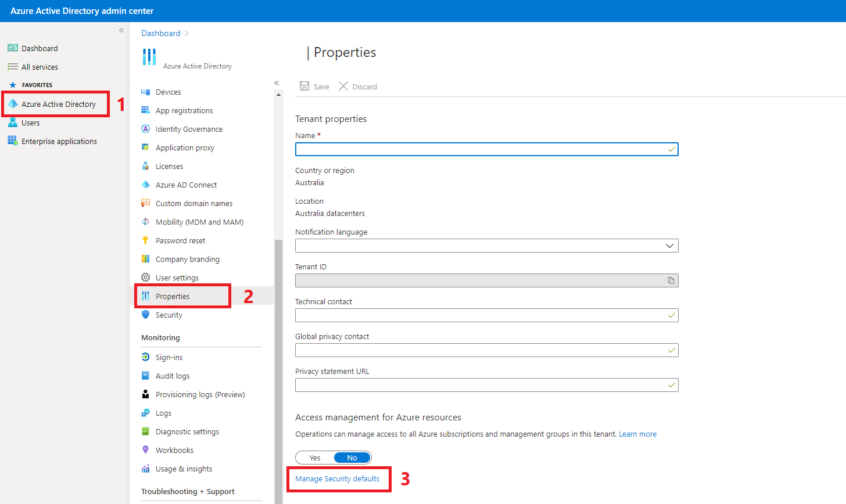The image size is (846, 504).
Task: Switch access management toggle to Yes
Action: point(315,458)
